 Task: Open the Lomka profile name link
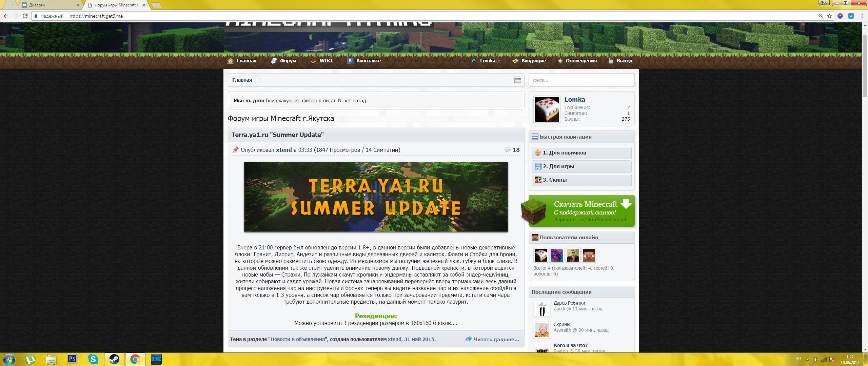pos(575,99)
